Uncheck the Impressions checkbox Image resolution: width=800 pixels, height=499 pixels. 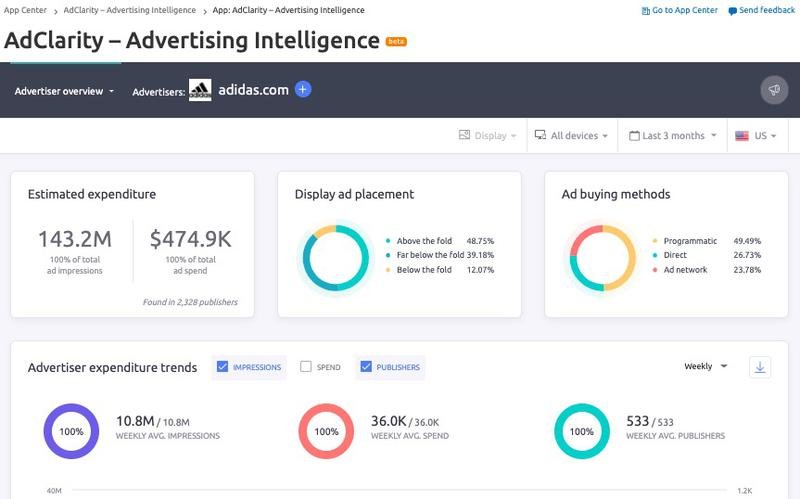tap(222, 367)
